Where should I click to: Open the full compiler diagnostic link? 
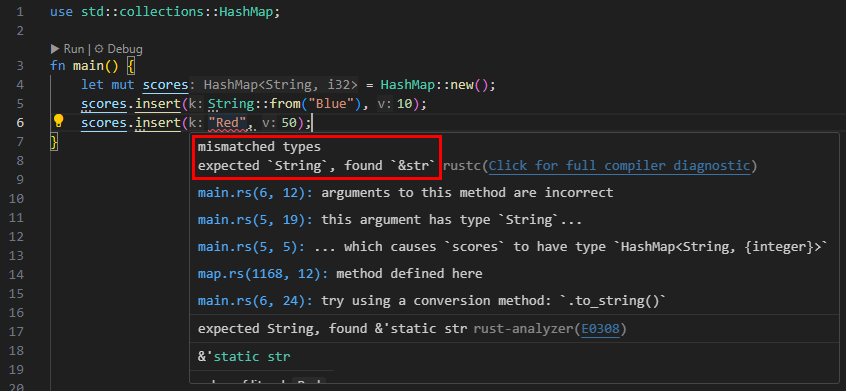[x=619, y=166]
